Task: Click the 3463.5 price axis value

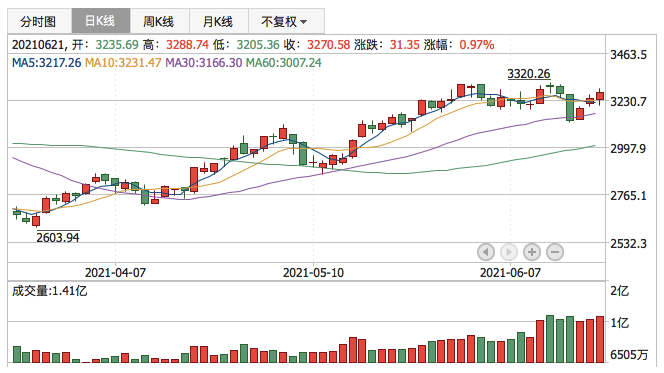Action: pos(628,55)
